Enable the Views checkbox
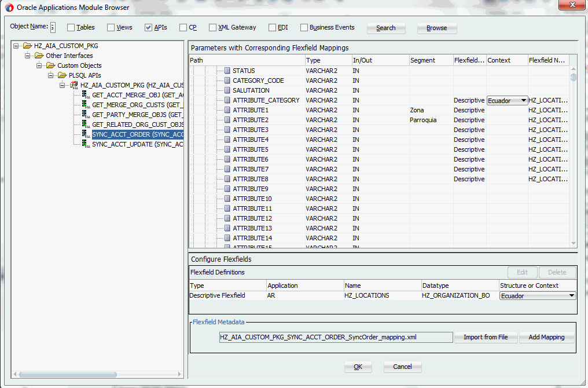 pos(111,27)
